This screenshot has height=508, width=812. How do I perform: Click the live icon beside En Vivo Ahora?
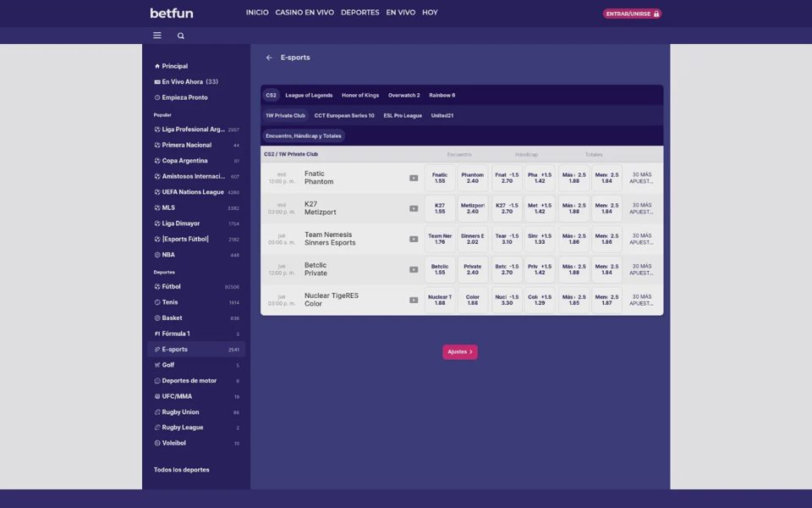tap(157, 82)
